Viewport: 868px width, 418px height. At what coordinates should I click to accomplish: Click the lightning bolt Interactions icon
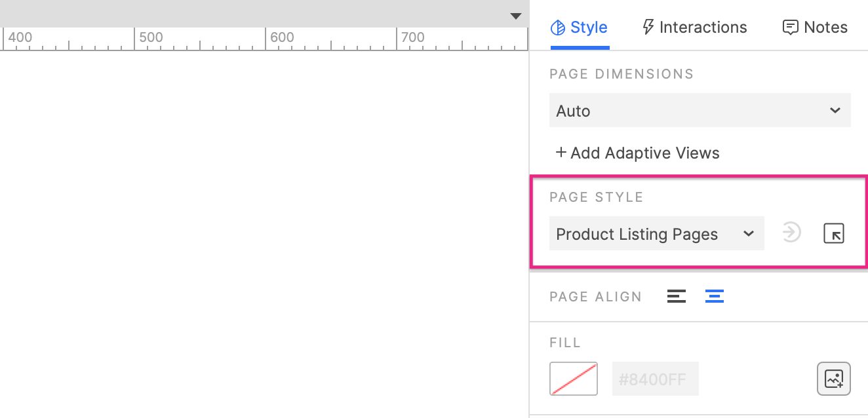648,27
